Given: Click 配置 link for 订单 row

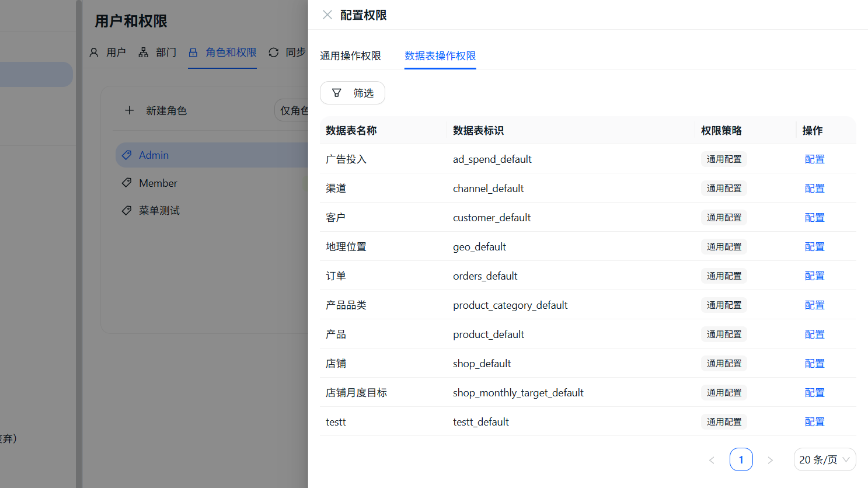Looking at the screenshot, I should click(814, 276).
